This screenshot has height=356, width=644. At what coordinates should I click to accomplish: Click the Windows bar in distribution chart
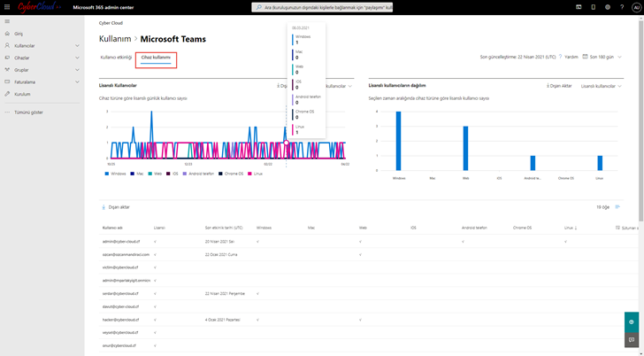pyautogui.click(x=398, y=141)
